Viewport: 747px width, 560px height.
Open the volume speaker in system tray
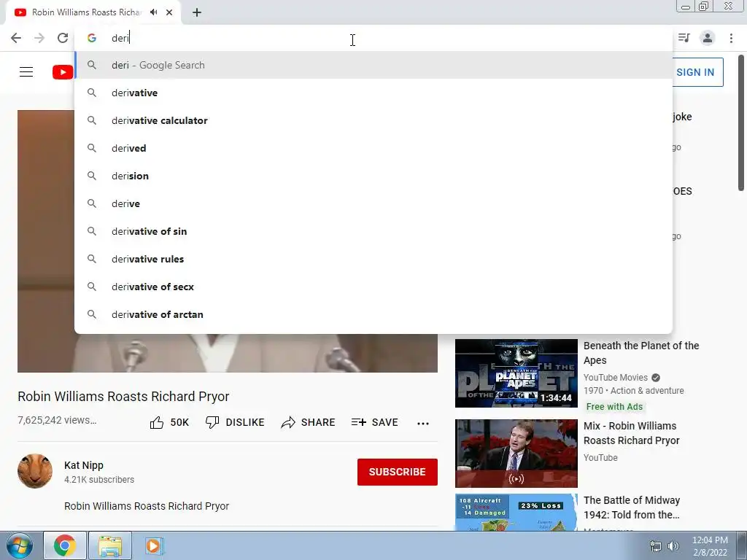pyautogui.click(x=673, y=546)
